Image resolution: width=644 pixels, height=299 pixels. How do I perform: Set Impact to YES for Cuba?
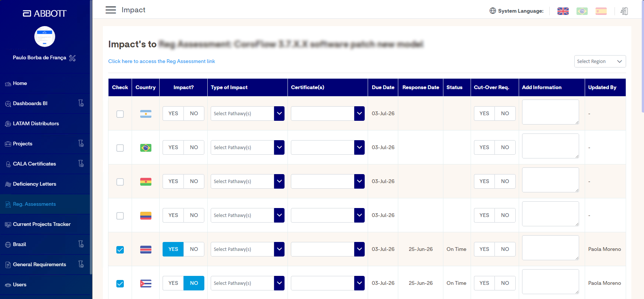tap(173, 283)
